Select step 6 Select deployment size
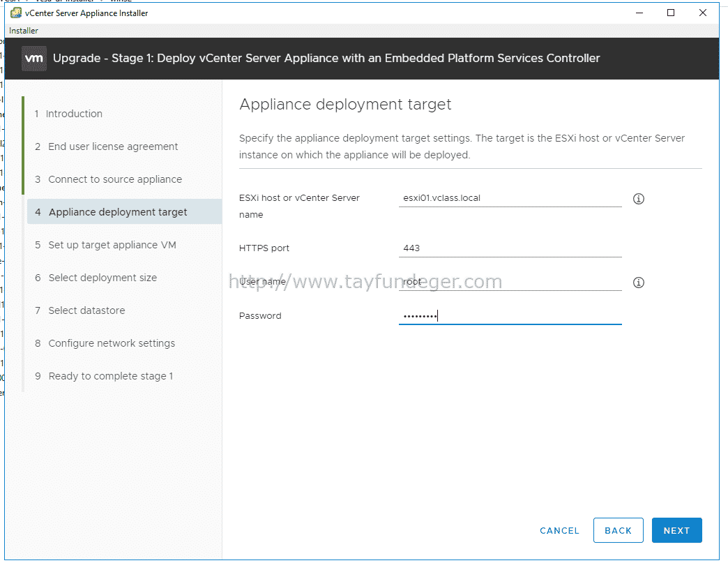 click(x=96, y=278)
